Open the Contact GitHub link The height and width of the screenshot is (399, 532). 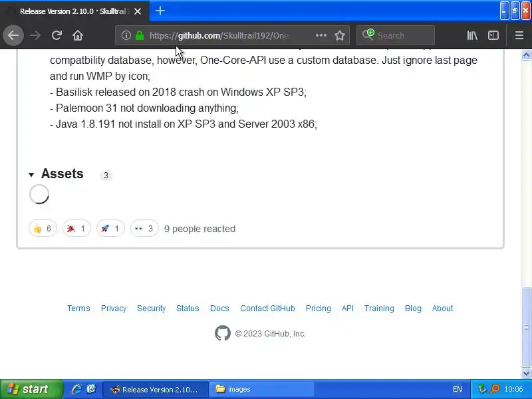coord(268,308)
